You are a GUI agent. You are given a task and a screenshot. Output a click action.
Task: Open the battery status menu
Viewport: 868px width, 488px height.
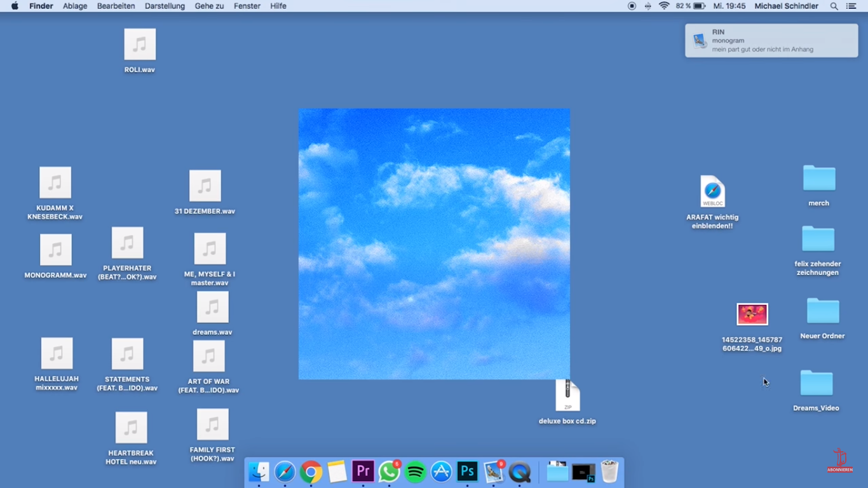coord(699,6)
